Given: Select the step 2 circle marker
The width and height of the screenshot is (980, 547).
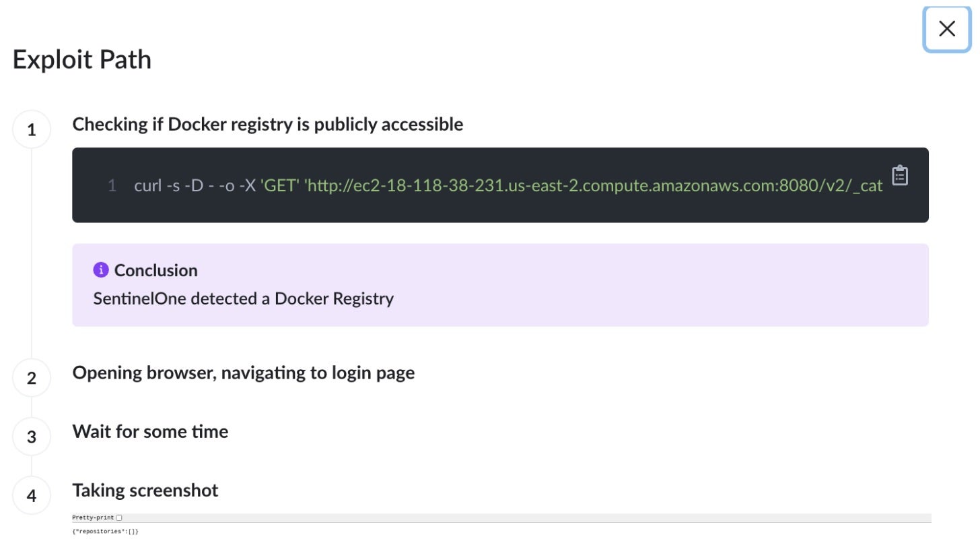Looking at the screenshot, I should coord(32,378).
